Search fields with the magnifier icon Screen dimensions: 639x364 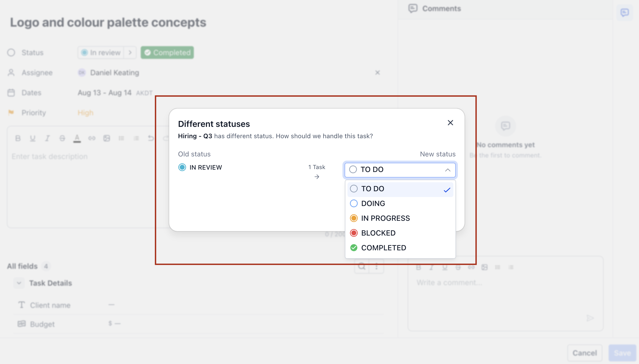[x=362, y=266]
